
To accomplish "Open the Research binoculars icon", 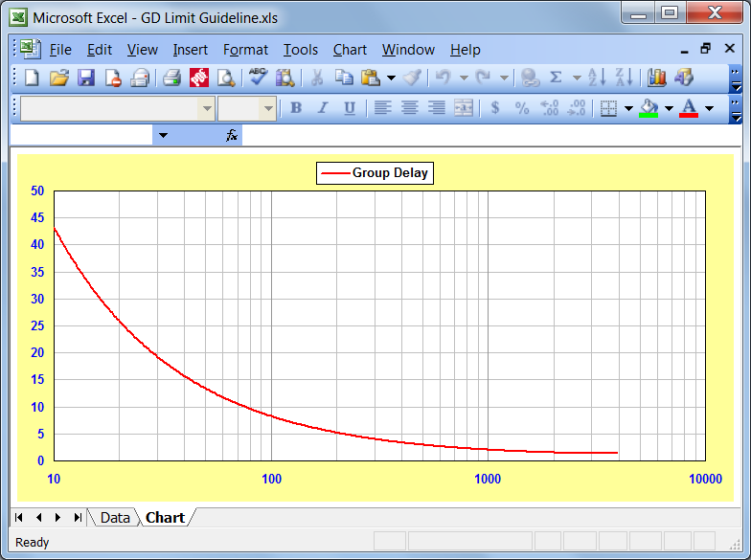I will coord(285,78).
